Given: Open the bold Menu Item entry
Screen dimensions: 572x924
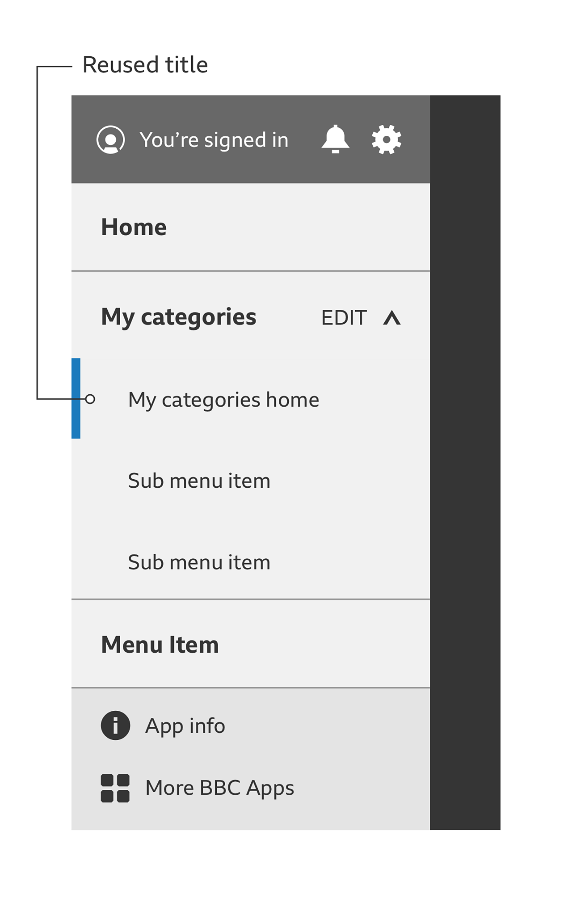Looking at the screenshot, I should (x=160, y=645).
